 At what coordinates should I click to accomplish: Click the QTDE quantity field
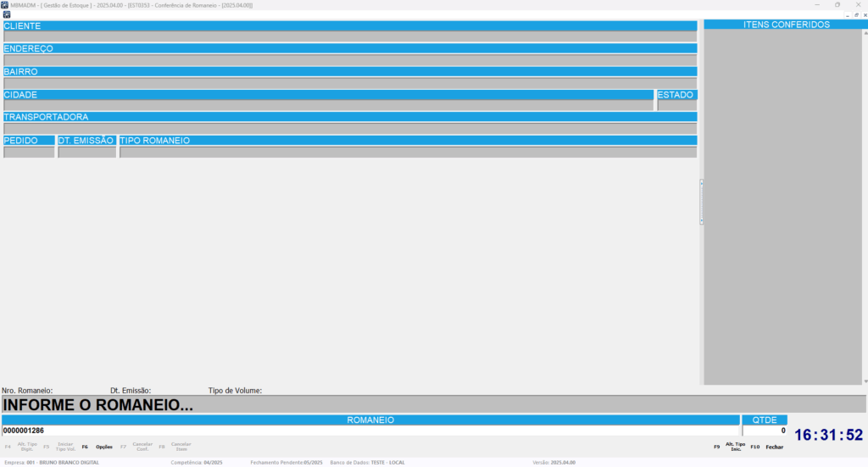(x=765, y=431)
